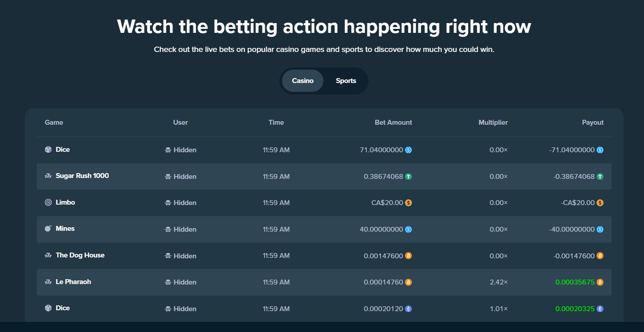Viewport: 644px width, 332px height.
Task: Click the dice icon in the first row
Action: point(48,150)
